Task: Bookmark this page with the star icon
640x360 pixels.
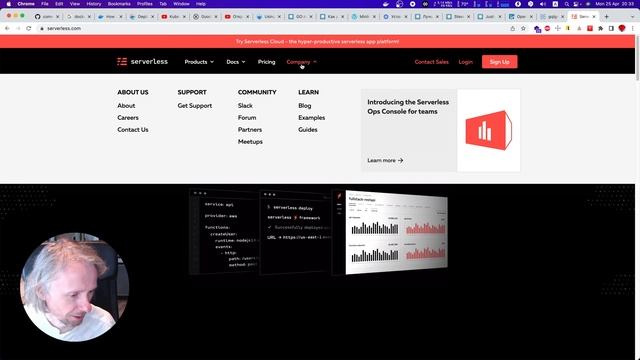Action: 523,29
